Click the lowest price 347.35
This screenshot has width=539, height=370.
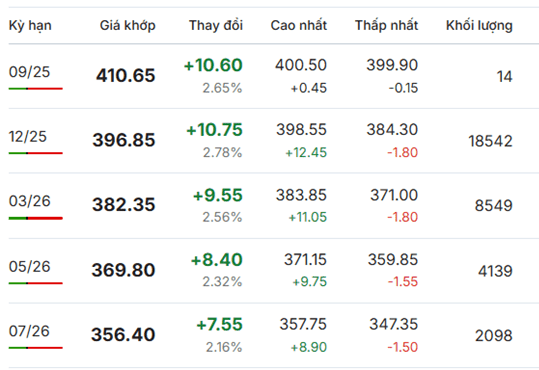click(394, 324)
